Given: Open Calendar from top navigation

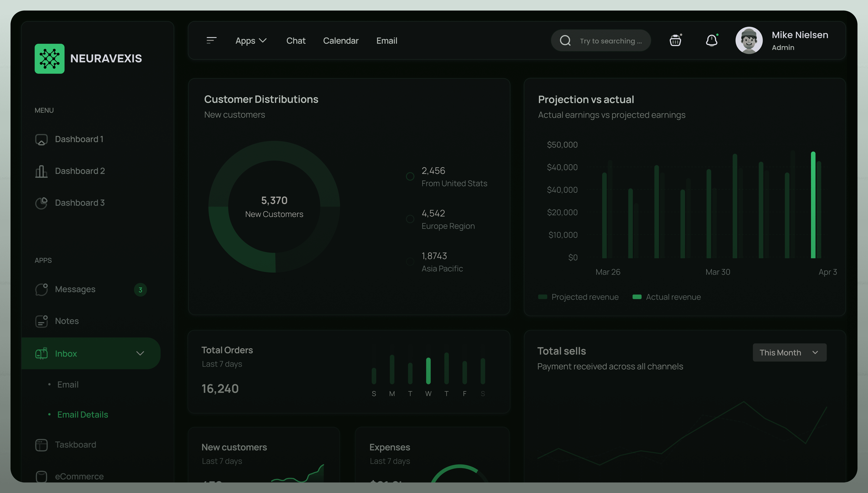Looking at the screenshot, I should [341, 41].
